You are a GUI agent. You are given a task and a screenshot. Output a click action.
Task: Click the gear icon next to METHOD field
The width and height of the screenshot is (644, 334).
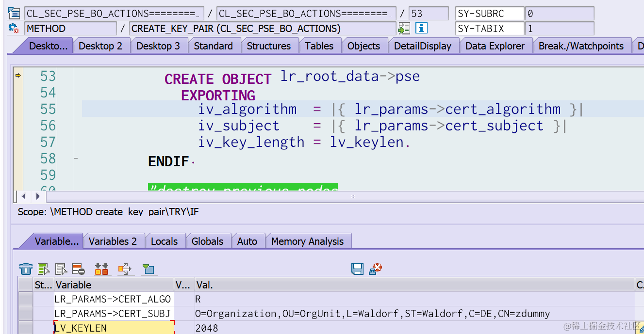tap(14, 28)
